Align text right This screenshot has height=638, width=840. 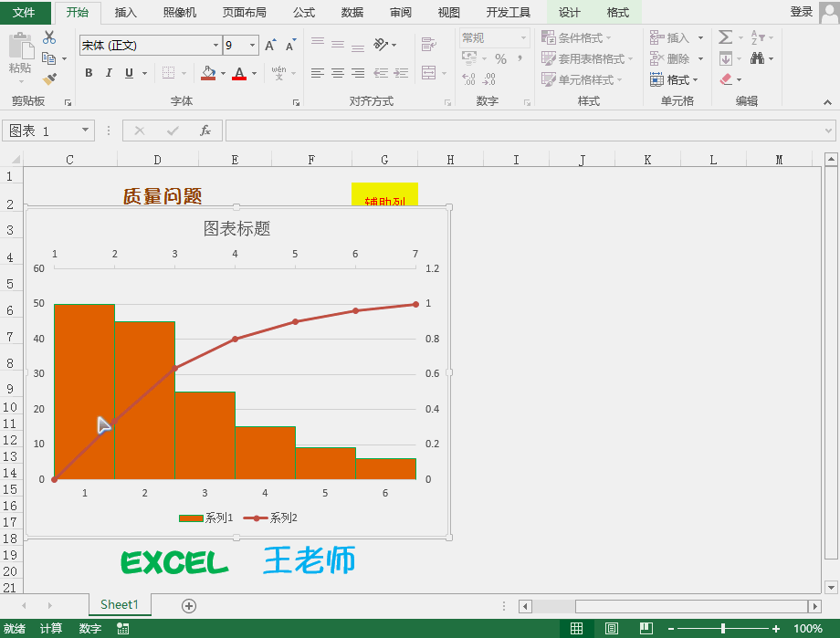pyautogui.click(x=358, y=73)
